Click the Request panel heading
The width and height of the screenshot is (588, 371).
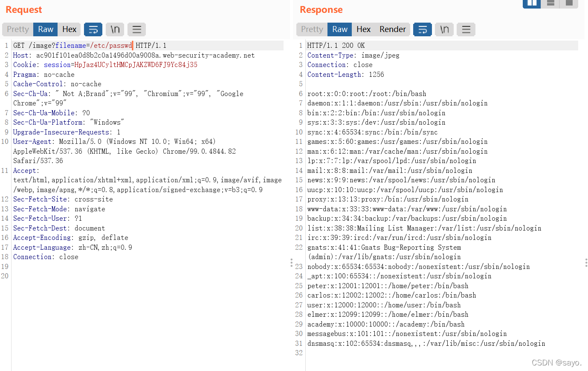pyautogui.click(x=24, y=9)
